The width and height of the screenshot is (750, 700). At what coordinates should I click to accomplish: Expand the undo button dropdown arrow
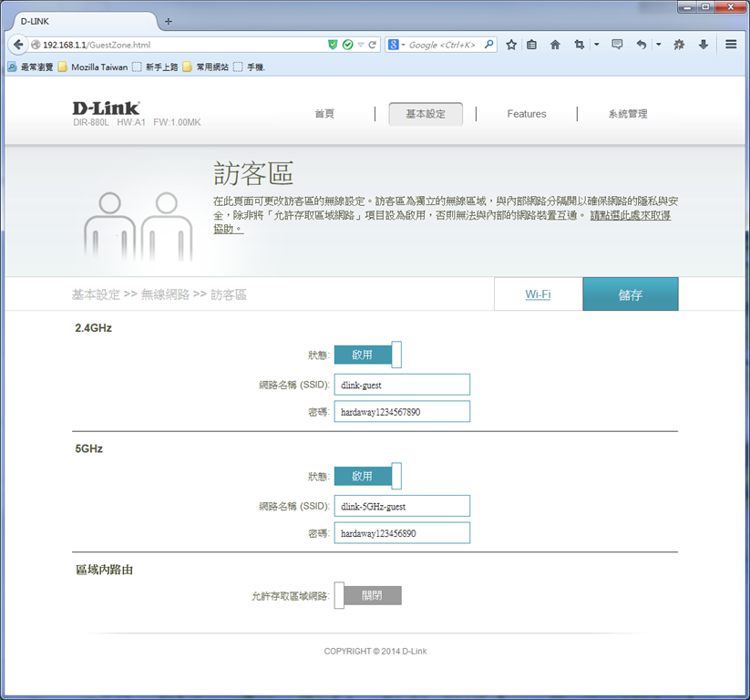(x=659, y=45)
